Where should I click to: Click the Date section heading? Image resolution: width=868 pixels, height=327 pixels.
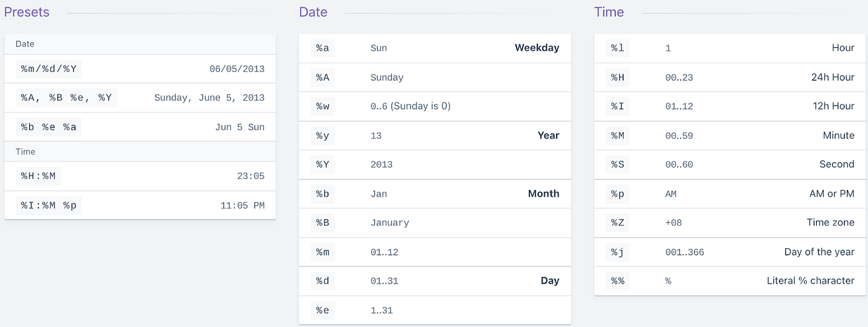(x=313, y=12)
